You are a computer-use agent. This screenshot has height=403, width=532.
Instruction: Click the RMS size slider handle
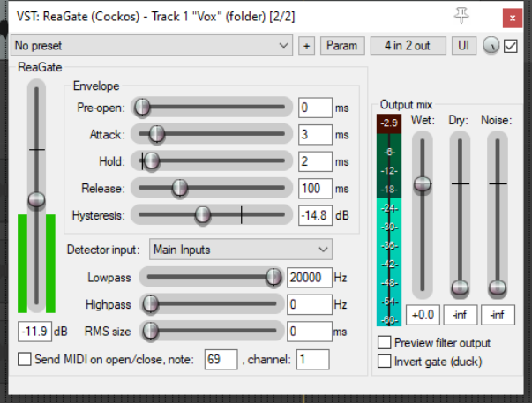(x=150, y=331)
